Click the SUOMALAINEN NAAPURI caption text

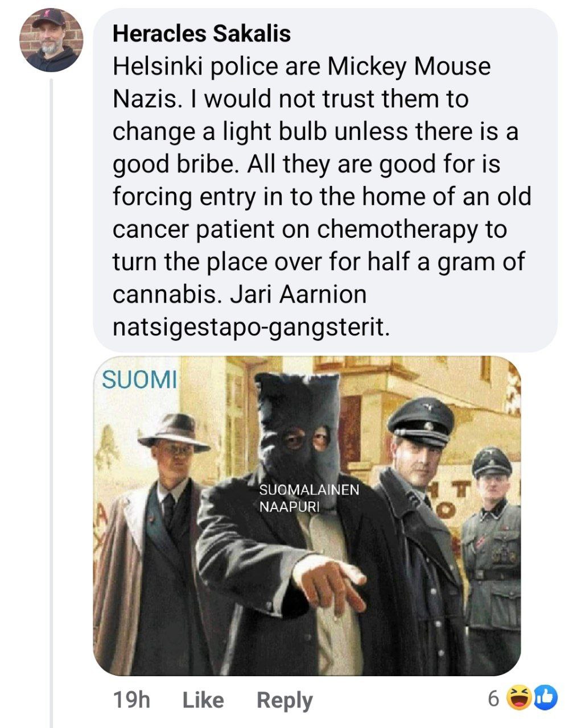click(x=310, y=498)
